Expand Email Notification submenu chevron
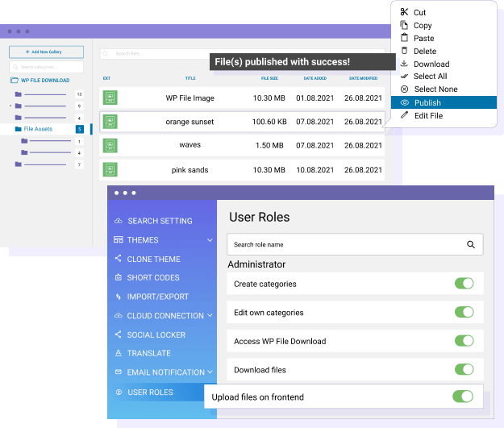Viewport: 504px width, 428px height. [x=210, y=372]
